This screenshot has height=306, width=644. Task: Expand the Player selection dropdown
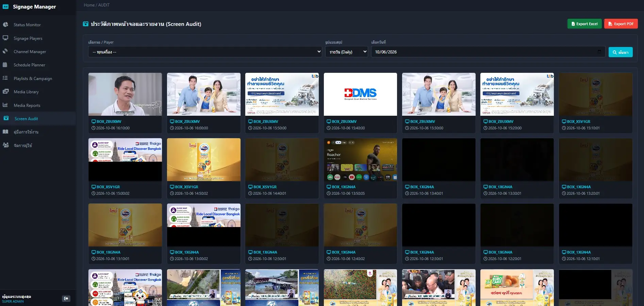[205, 52]
